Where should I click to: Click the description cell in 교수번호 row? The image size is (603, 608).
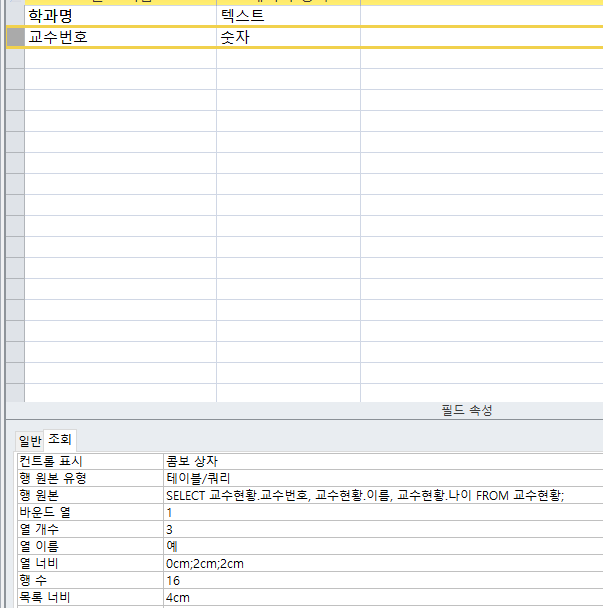(480, 37)
